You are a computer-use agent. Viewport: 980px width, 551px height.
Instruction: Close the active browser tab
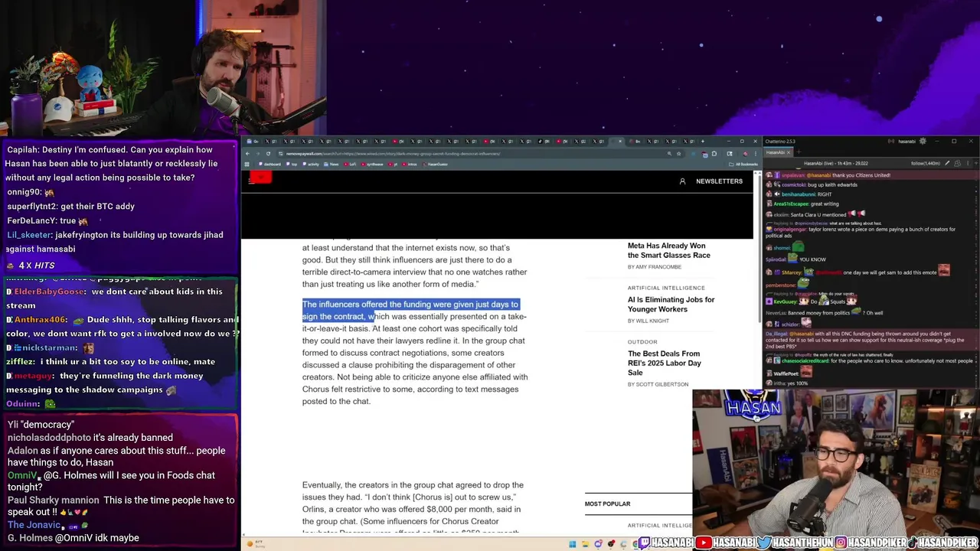[620, 142]
